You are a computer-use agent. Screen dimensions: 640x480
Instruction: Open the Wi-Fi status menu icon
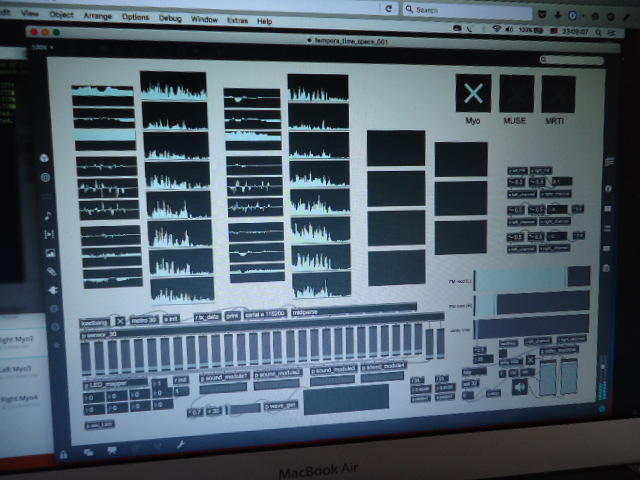coord(496,29)
